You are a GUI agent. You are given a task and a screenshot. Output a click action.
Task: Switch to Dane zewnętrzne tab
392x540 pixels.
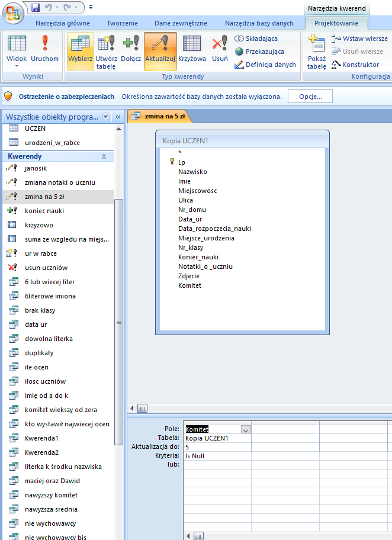click(181, 23)
